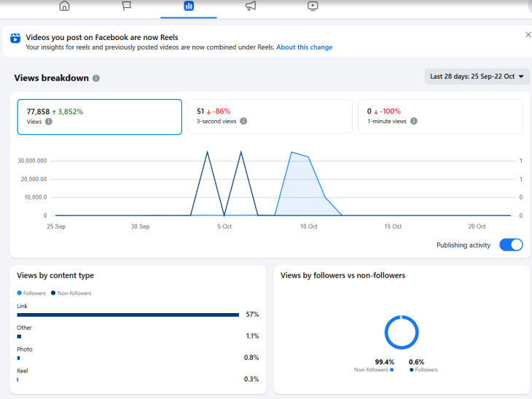Click the light blue views peak on chart
The height and width of the screenshot is (399, 532).
pos(293,153)
